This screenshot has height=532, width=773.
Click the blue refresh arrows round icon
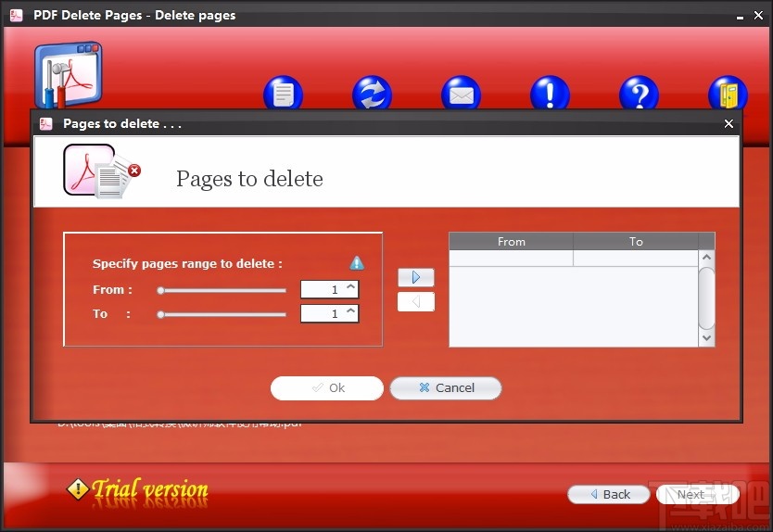tap(373, 93)
